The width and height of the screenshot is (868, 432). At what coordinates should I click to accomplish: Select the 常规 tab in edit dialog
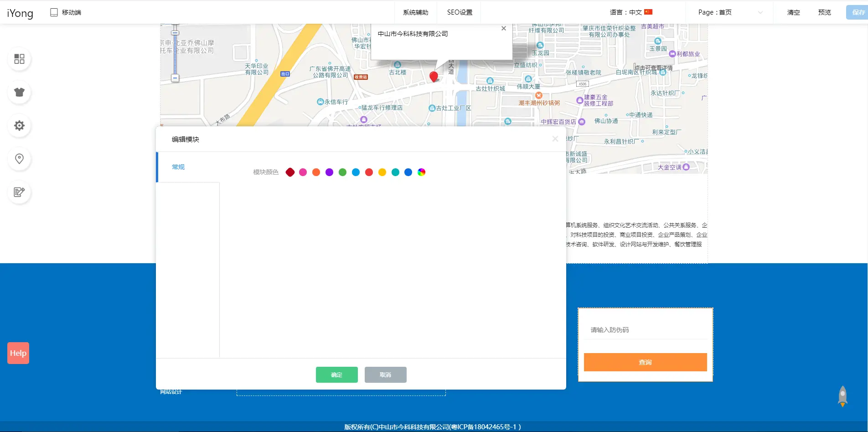click(x=178, y=167)
